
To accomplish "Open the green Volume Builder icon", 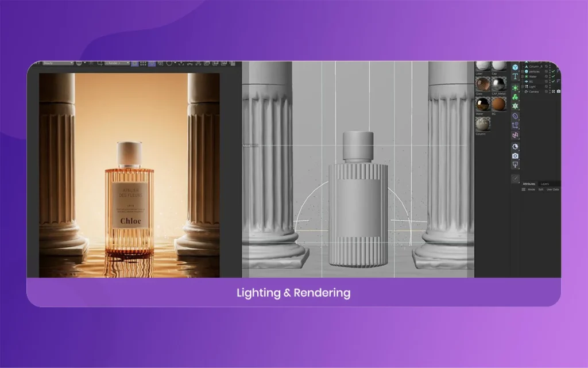I will point(515,106).
